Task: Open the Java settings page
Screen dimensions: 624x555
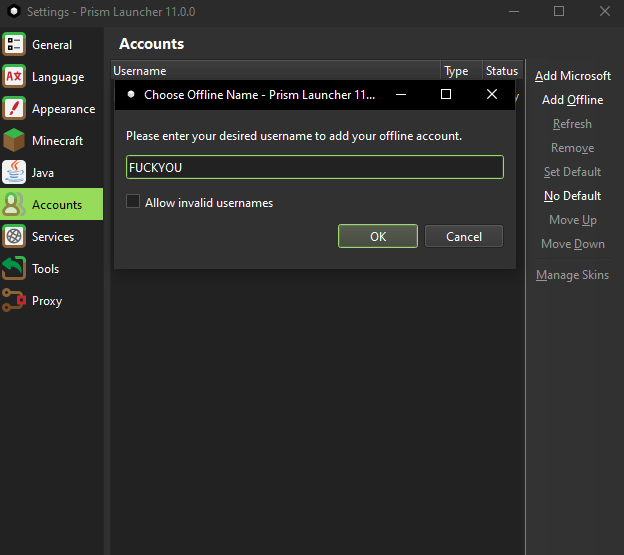Action: click(x=52, y=172)
